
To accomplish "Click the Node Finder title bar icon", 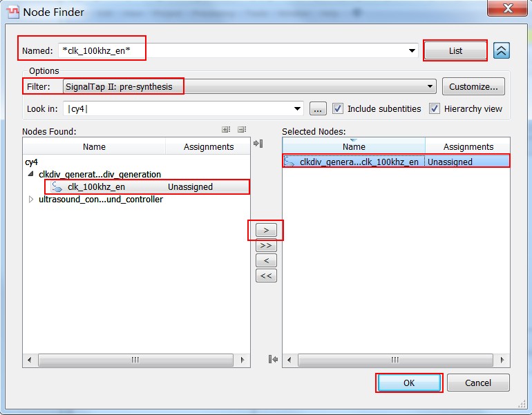I will [x=13, y=12].
